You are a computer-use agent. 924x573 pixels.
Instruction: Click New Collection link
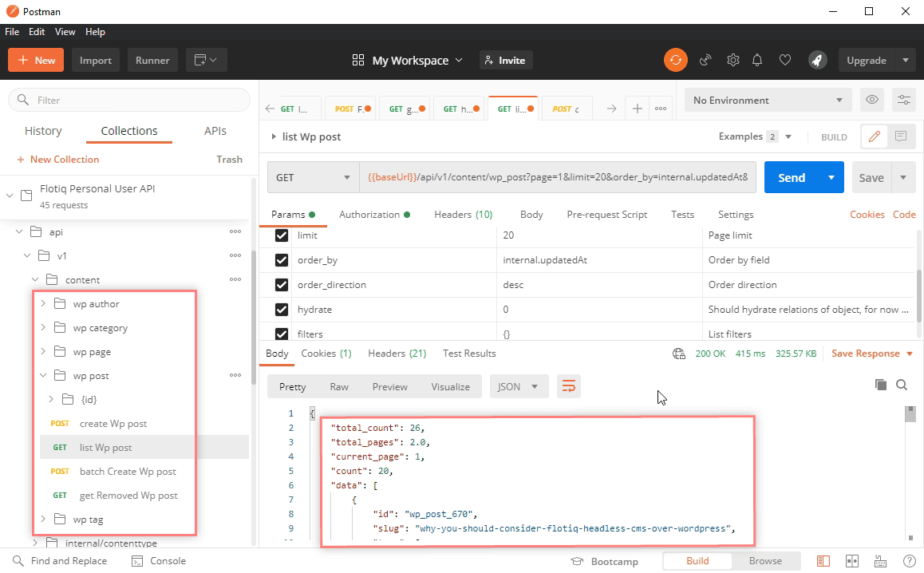57,159
